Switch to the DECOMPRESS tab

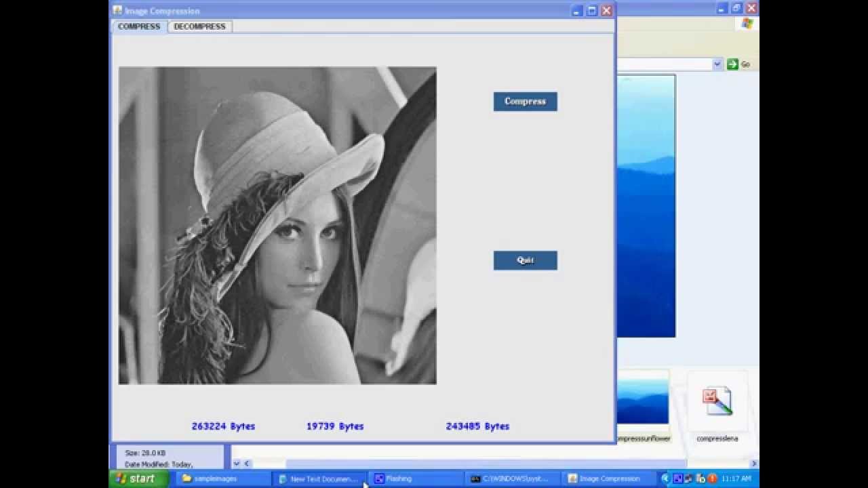[199, 26]
